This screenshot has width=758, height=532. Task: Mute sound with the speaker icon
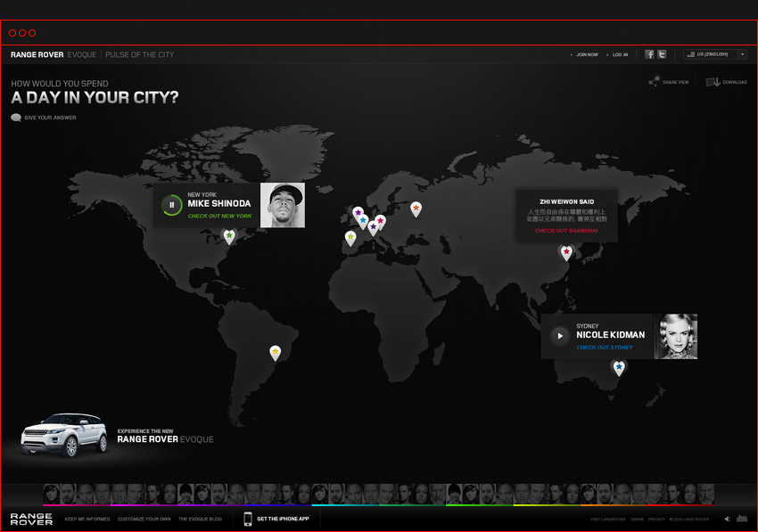tap(728, 519)
